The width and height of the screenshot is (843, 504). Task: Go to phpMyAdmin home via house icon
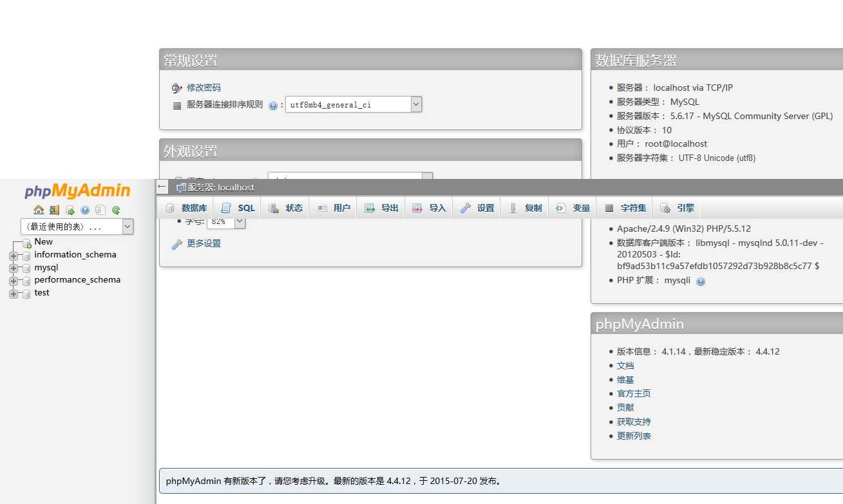(x=39, y=210)
